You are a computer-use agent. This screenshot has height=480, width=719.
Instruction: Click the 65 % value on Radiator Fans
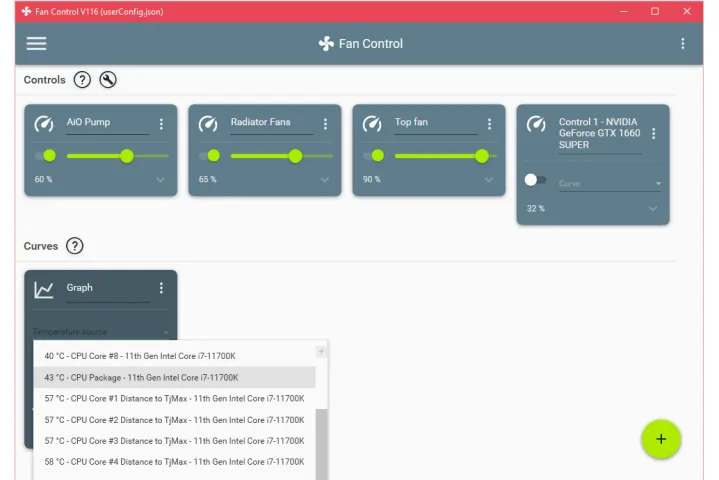point(208,179)
